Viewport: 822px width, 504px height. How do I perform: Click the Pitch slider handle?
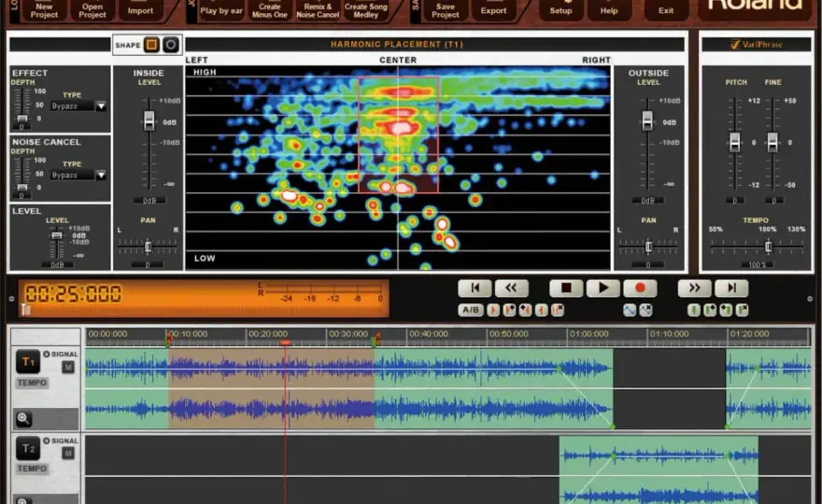[735, 142]
